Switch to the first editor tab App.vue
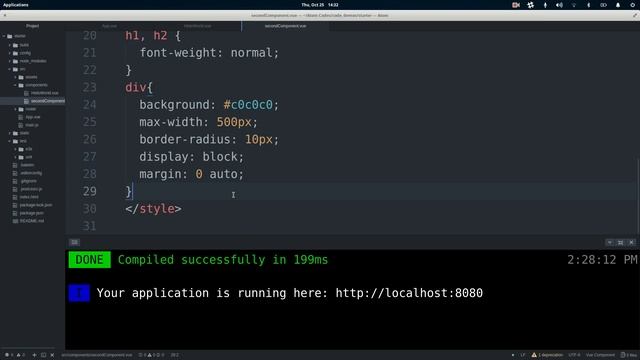The image size is (640, 360). [109, 26]
